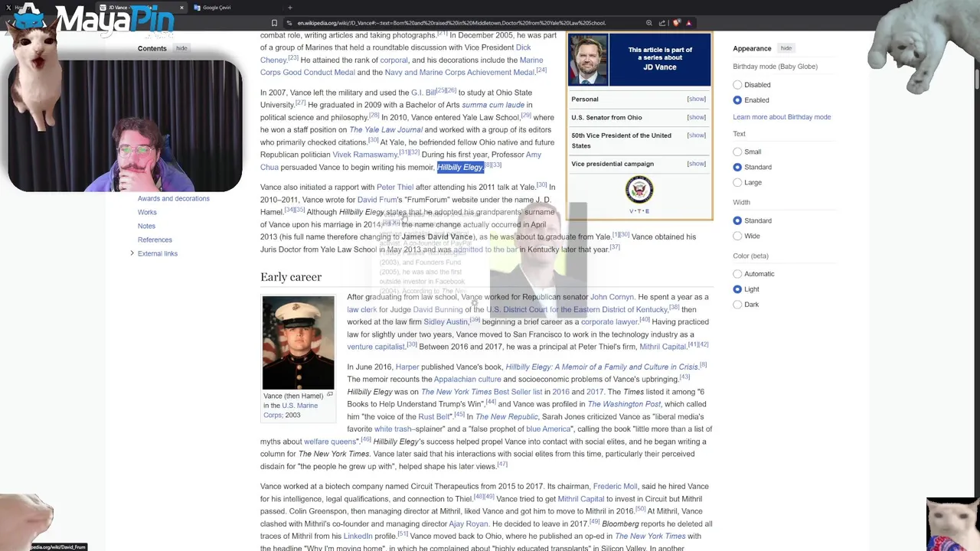Screen dimensions: 980x551
Task: Close the JD Vance browser tab
Action: pos(181,8)
